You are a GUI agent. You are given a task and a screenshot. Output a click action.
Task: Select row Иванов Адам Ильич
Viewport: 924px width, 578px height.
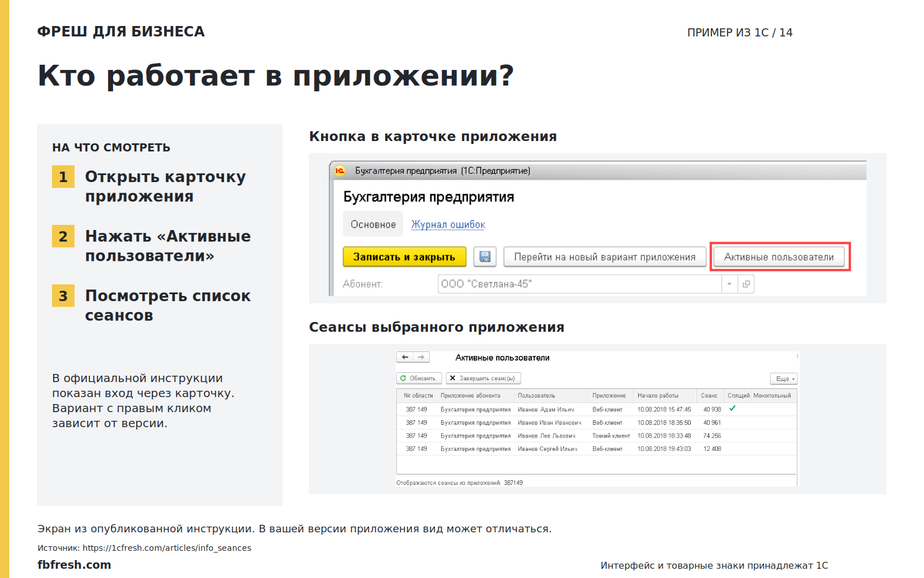coord(597,409)
